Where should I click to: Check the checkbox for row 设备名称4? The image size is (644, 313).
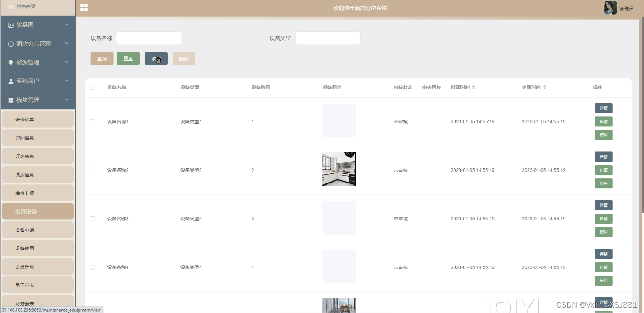coord(92,267)
